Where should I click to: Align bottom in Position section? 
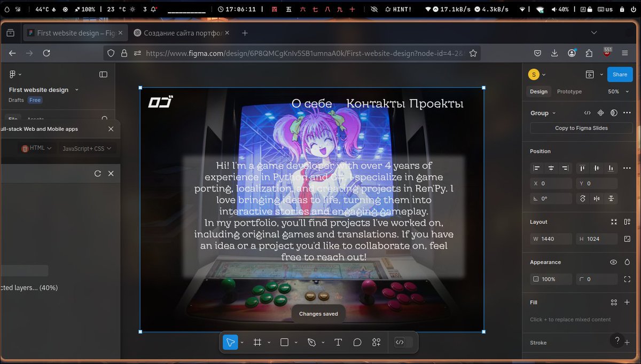[x=610, y=168]
